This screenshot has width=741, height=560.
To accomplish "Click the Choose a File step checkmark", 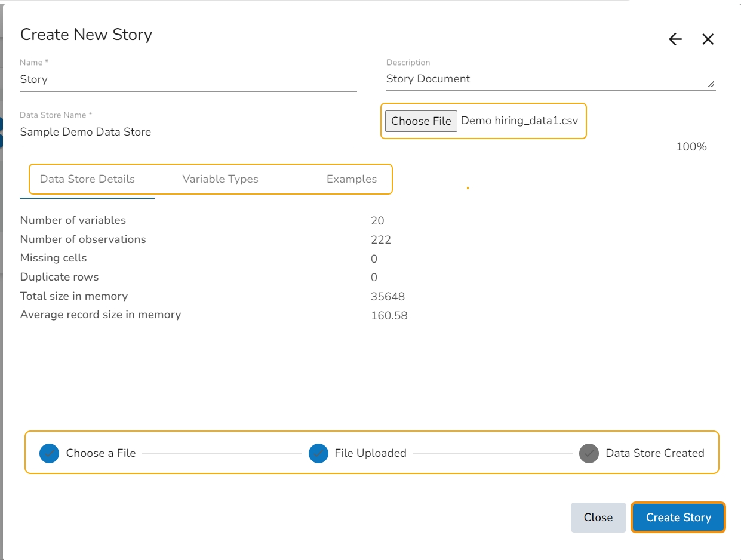I will (49, 453).
